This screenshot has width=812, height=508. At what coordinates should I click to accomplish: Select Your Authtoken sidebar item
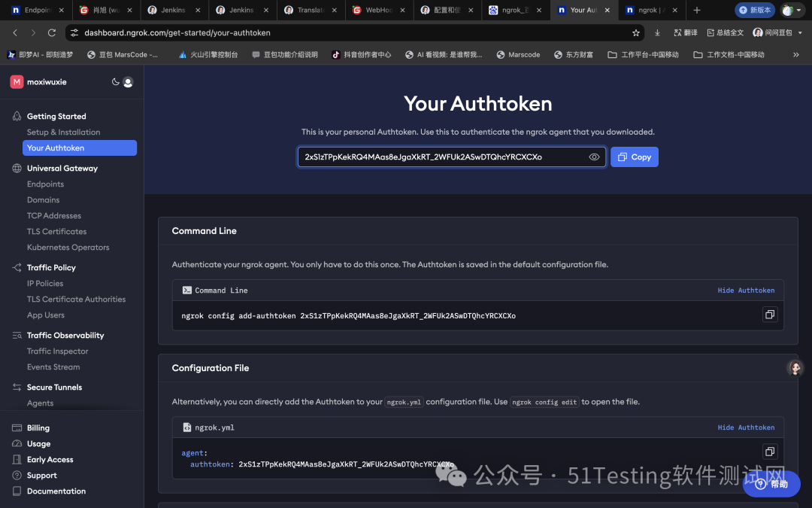[x=80, y=148]
